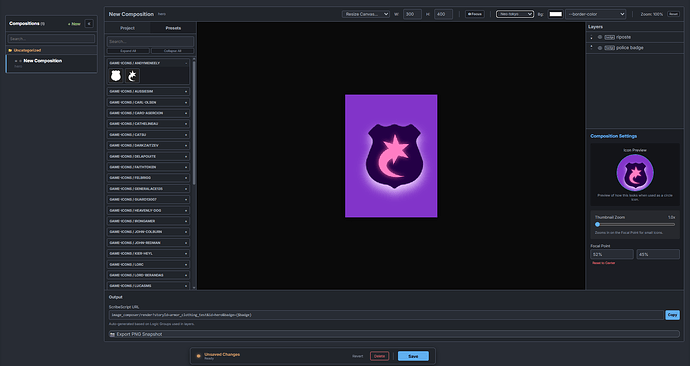
Task: Expand the GAME-ICONS / FELBRIGG group
Action: [x=148, y=178]
